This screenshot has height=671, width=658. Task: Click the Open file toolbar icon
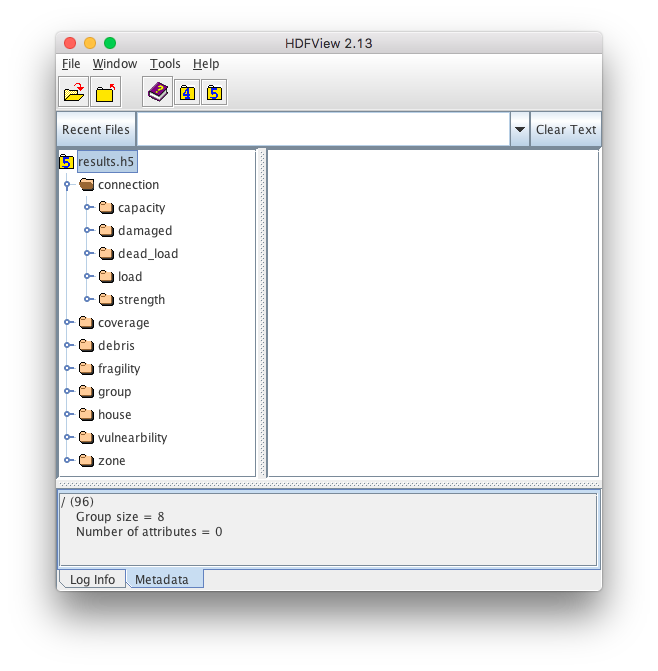74,92
